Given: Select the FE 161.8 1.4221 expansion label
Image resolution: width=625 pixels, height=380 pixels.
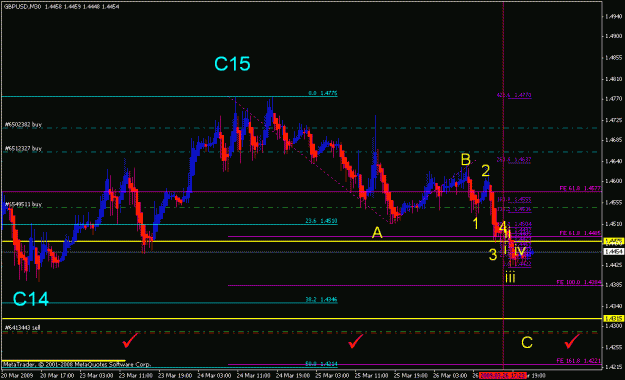Looking at the screenshot, I should (x=579, y=361).
